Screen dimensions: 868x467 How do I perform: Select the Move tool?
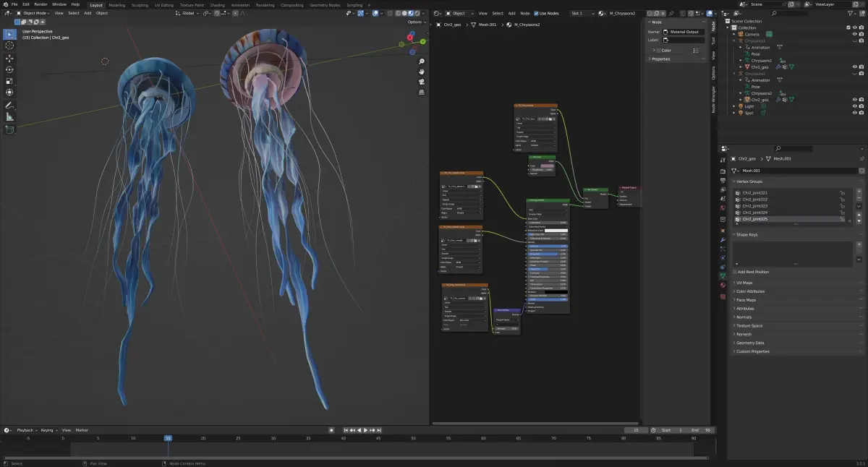click(10, 59)
